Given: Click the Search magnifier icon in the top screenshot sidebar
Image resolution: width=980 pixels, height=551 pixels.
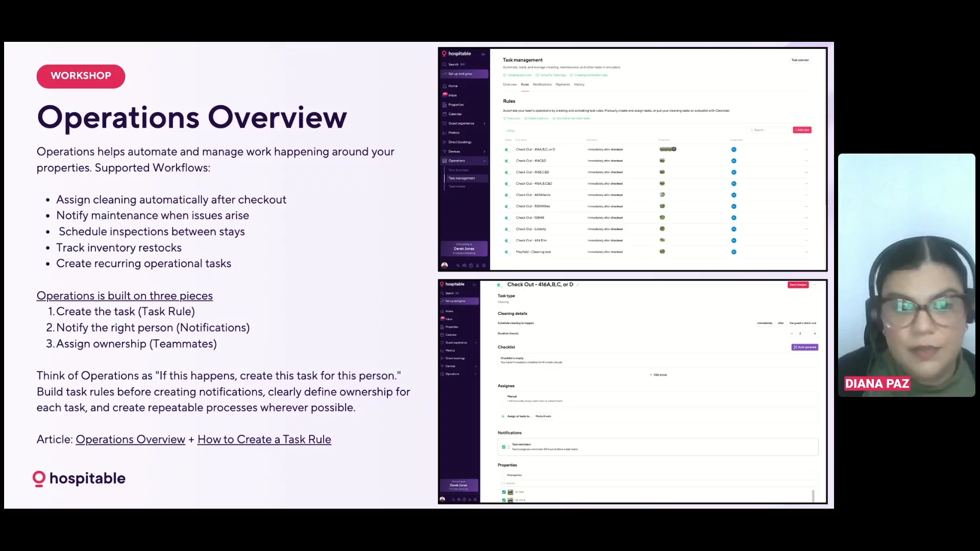Looking at the screenshot, I should (445, 65).
